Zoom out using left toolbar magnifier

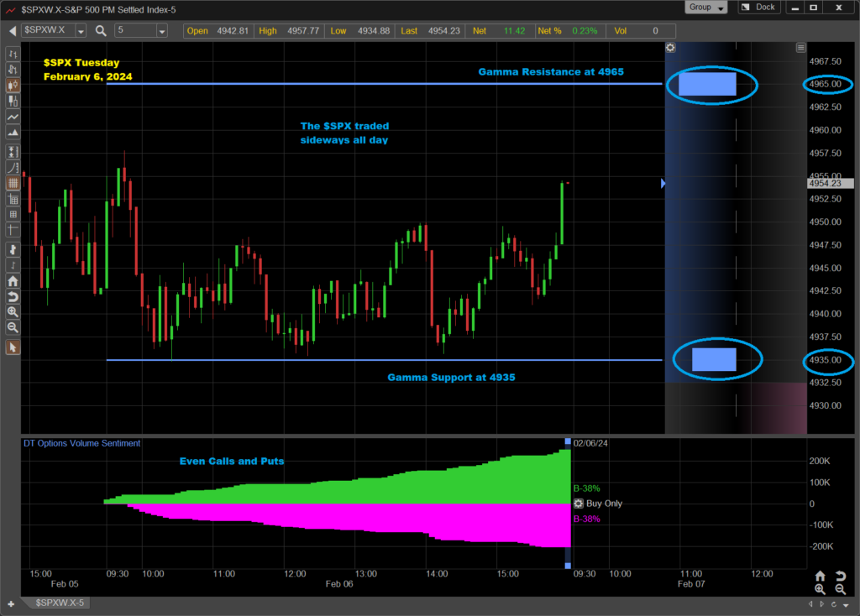[x=13, y=328]
